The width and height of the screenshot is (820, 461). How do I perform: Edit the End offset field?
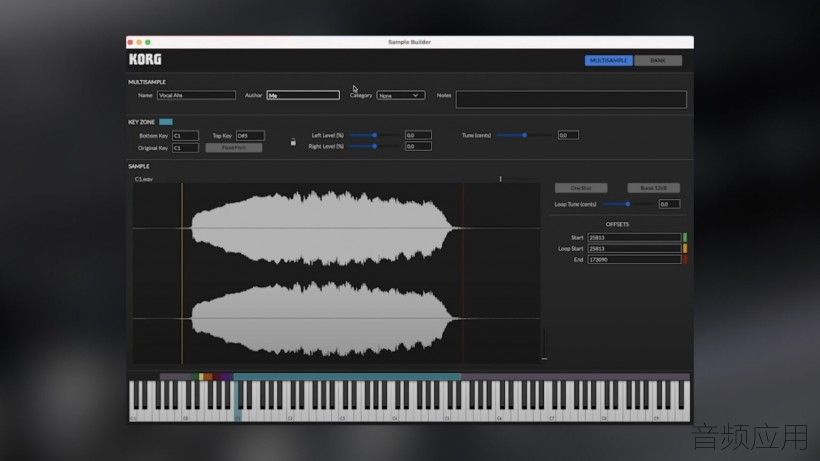click(634, 259)
